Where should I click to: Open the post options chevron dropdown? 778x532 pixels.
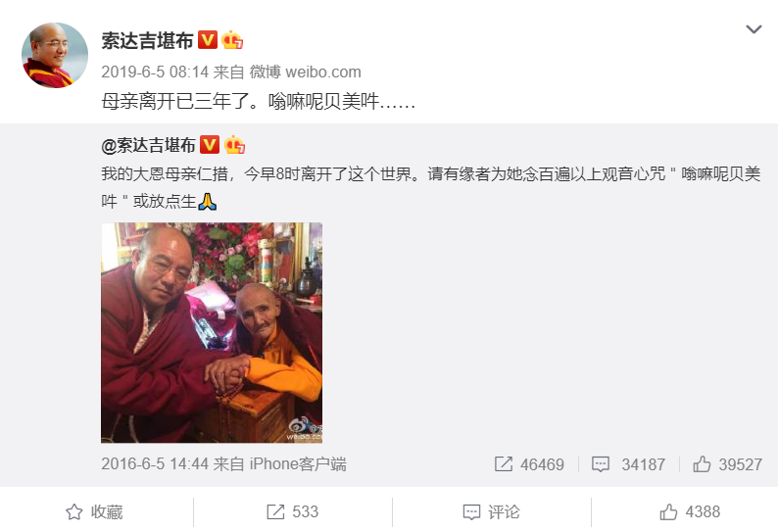[754, 29]
